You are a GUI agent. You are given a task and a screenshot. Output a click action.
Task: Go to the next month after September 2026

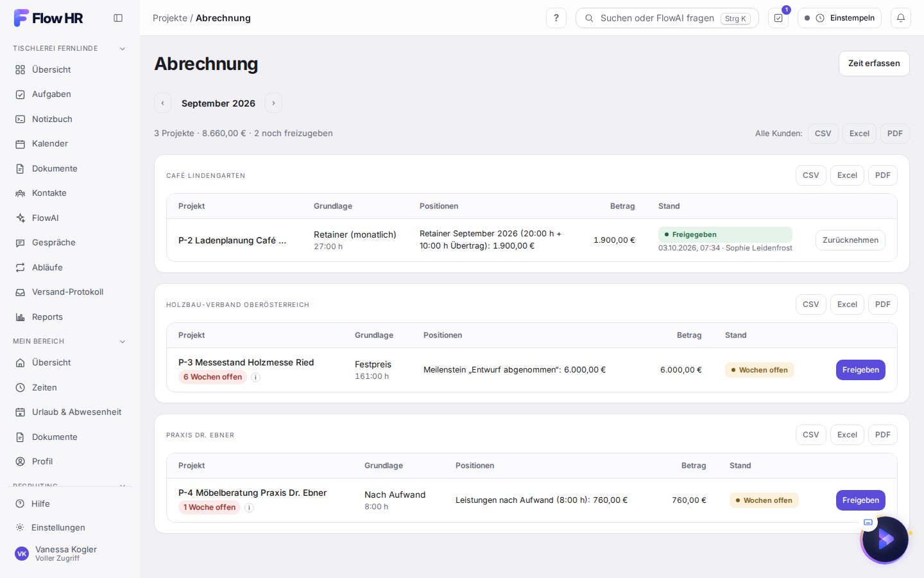pyautogui.click(x=273, y=103)
